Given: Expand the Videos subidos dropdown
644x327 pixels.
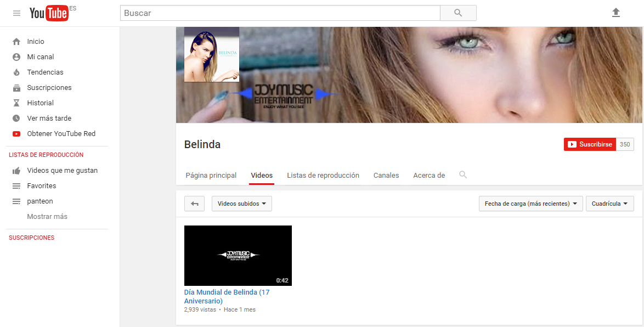Looking at the screenshot, I should pos(241,204).
